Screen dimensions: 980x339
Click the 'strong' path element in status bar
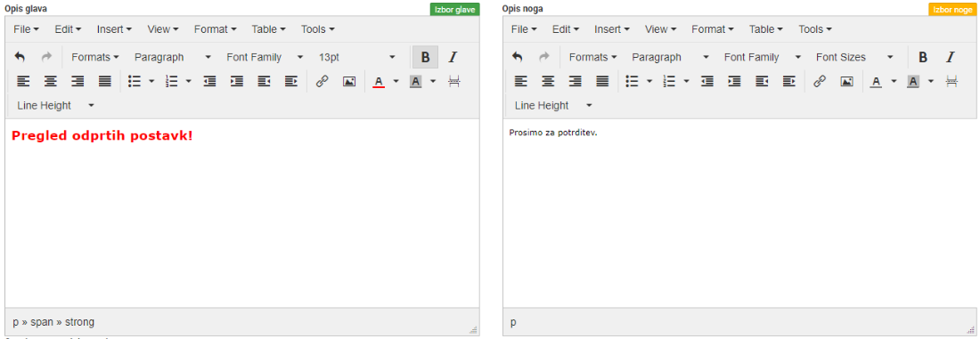[x=80, y=322]
